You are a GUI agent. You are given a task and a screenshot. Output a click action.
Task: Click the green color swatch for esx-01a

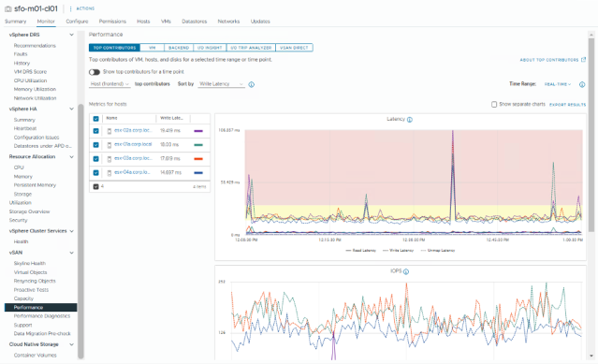[198, 145]
